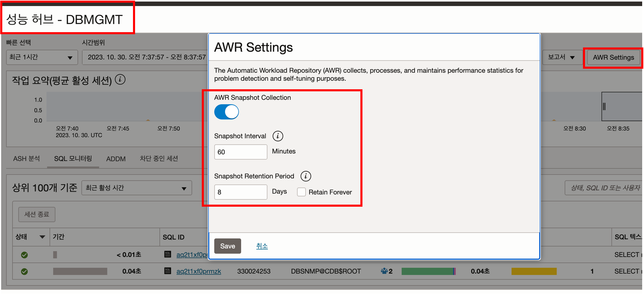Switch to the 차단 중인 세션 tab
644x294 pixels.
click(159, 159)
